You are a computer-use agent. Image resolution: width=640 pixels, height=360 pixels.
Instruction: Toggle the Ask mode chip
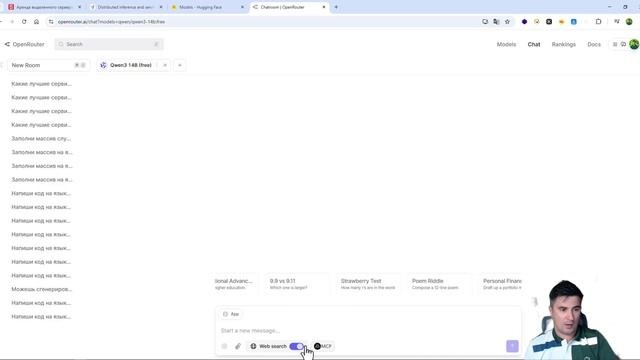pos(231,314)
